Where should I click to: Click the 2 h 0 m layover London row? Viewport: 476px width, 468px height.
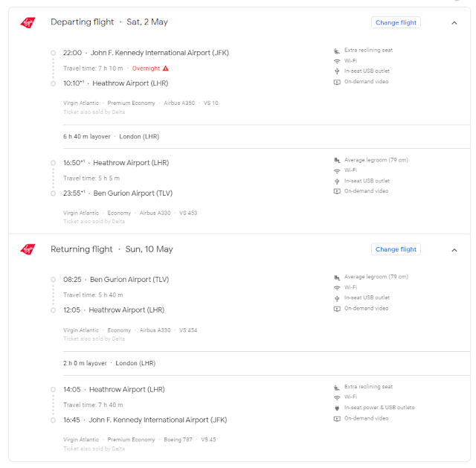point(111,364)
